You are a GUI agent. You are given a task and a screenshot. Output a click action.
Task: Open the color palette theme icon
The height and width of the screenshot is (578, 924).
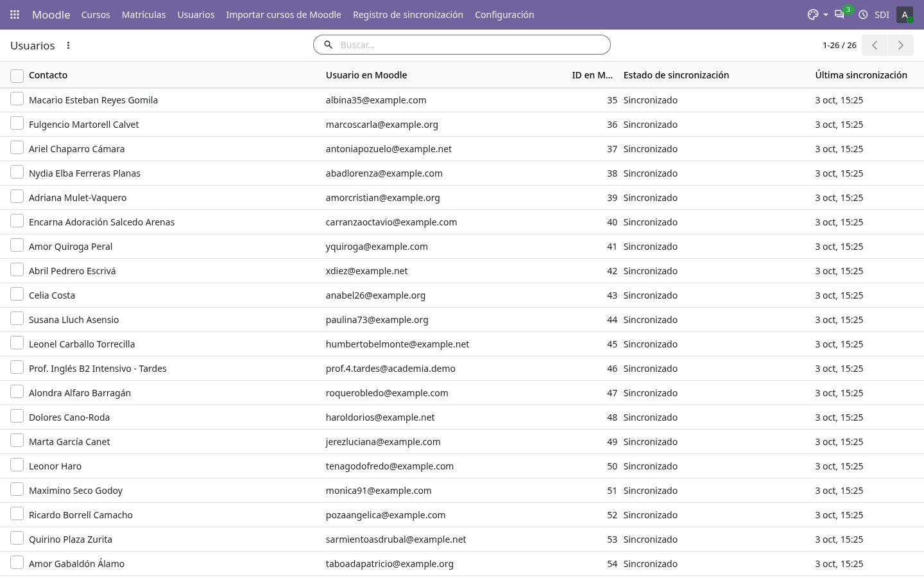[x=813, y=14]
